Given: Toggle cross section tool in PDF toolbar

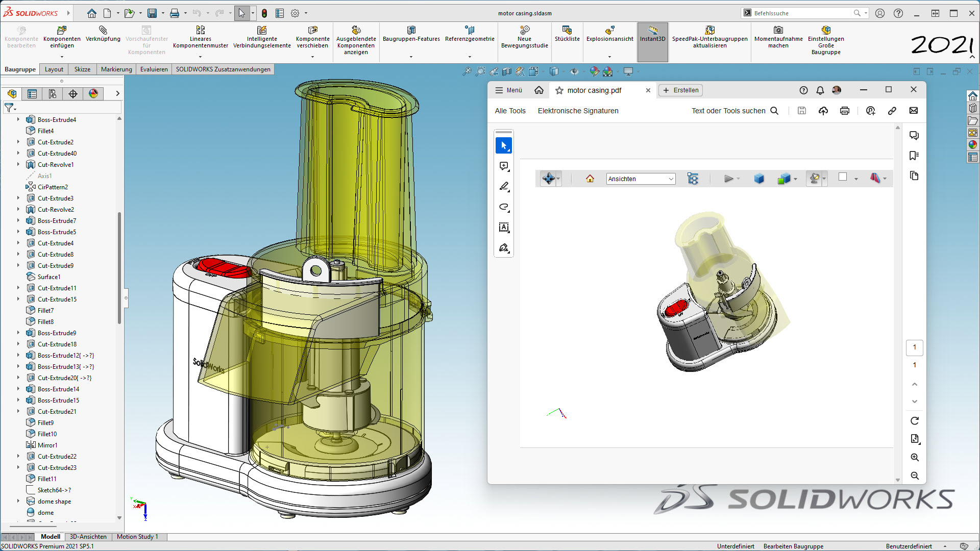Looking at the screenshot, I should 875,178.
